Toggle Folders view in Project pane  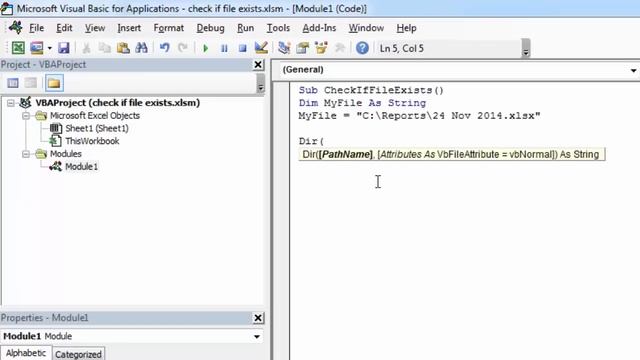pos(54,83)
